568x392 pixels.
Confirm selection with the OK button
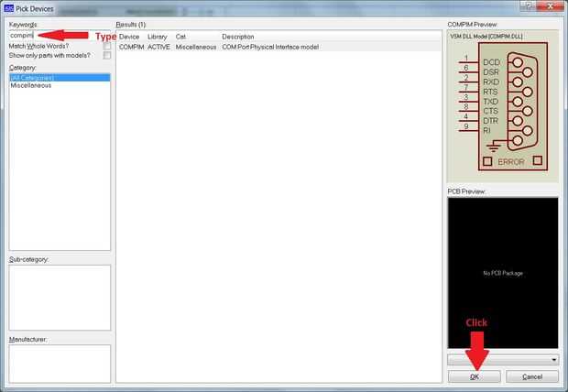tap(475, 376)
